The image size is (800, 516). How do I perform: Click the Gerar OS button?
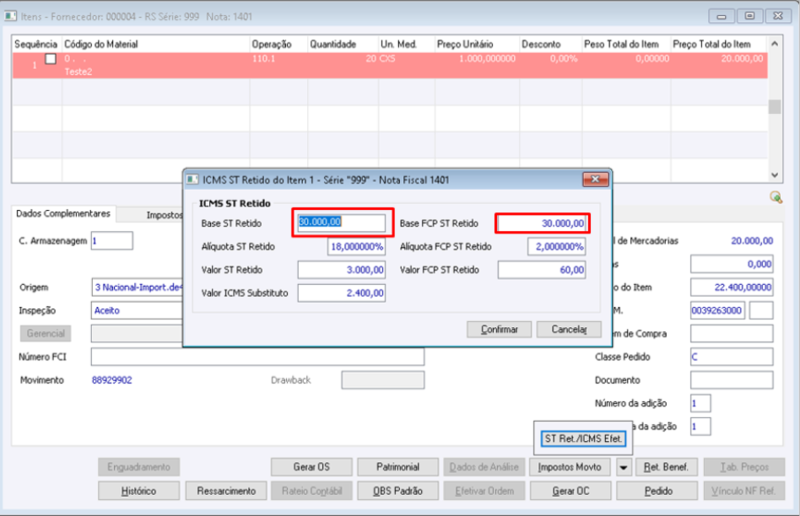click(x=311, y=467)
